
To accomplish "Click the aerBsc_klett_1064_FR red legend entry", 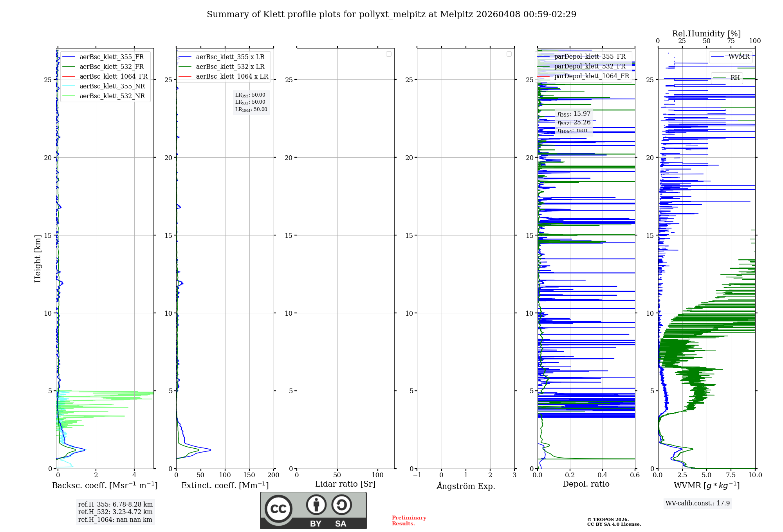I will tap(113, 76).
